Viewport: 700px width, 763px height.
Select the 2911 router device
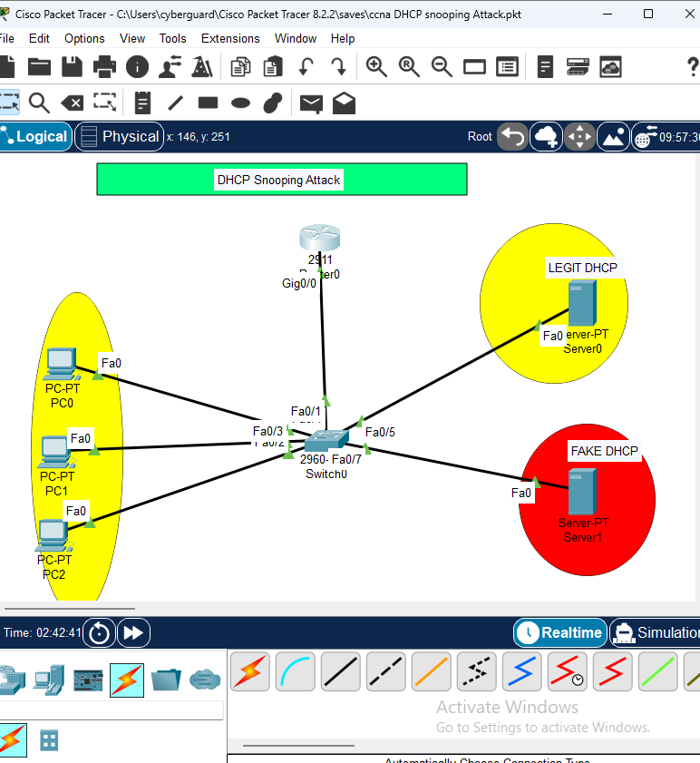(x=319, y=238)
